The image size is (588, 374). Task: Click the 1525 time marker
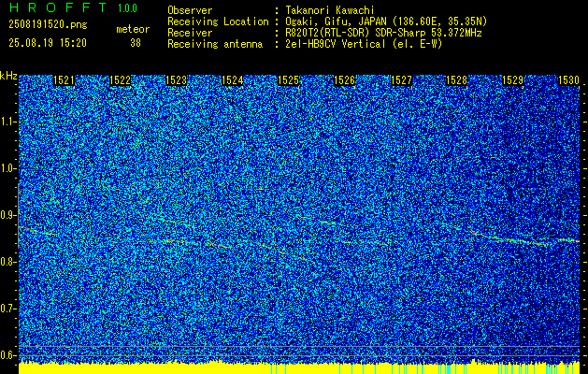coord(288,80)
